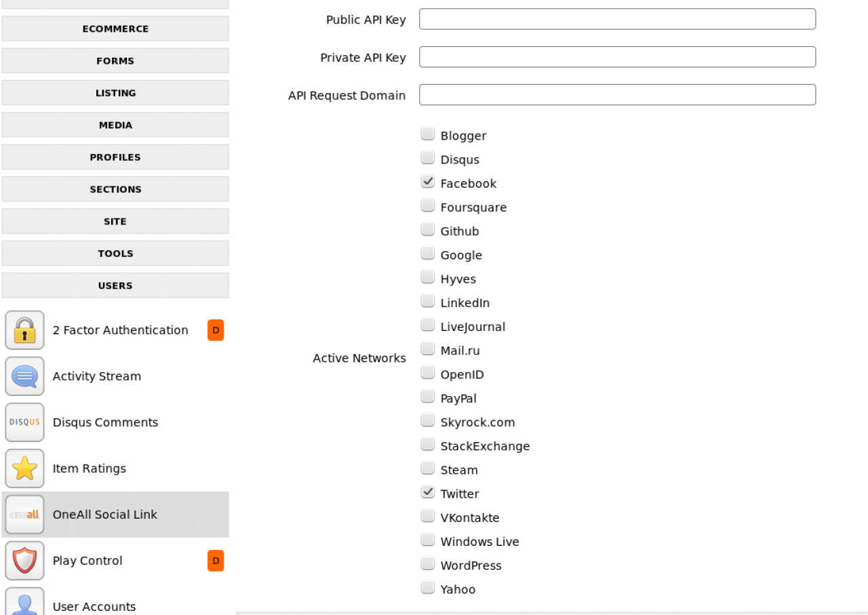Image resolution: width=868 pixels, height=615 pixels.
Task: Open the TOOLS category section
Action: (x=115, y=254)
